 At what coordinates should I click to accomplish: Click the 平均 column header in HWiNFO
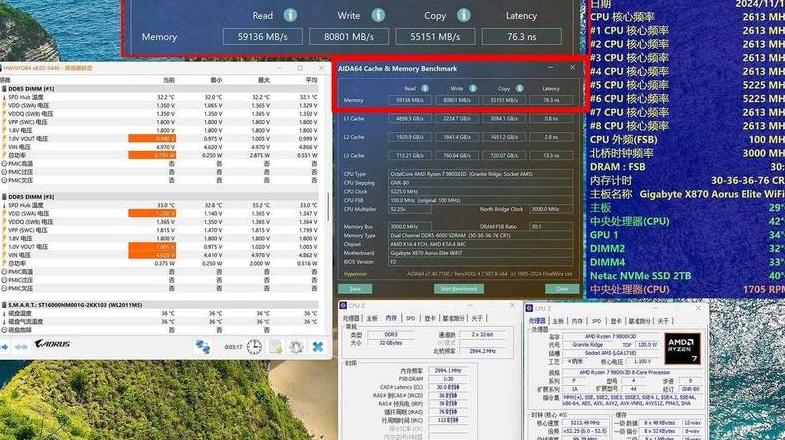[x=311, y=80]
